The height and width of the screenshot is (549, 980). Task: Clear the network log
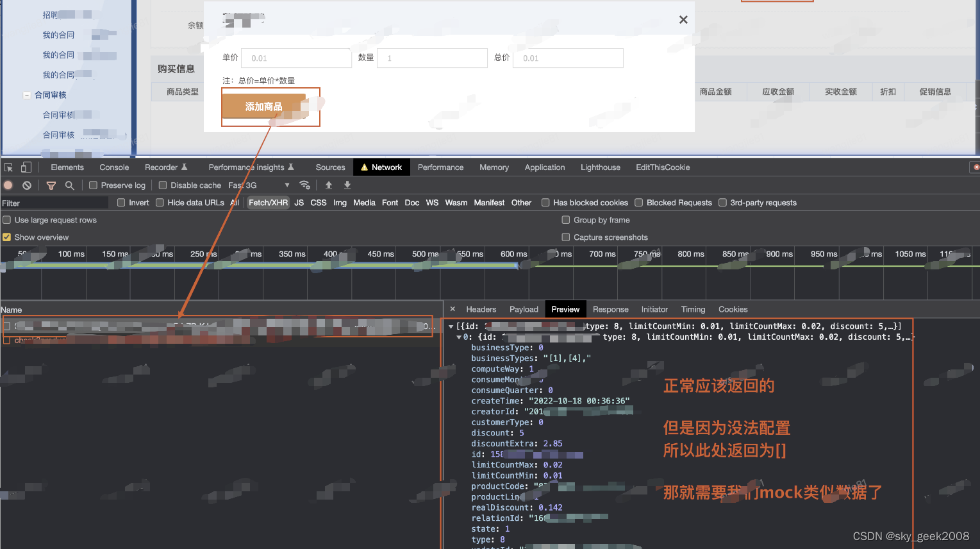coord(26,185)
